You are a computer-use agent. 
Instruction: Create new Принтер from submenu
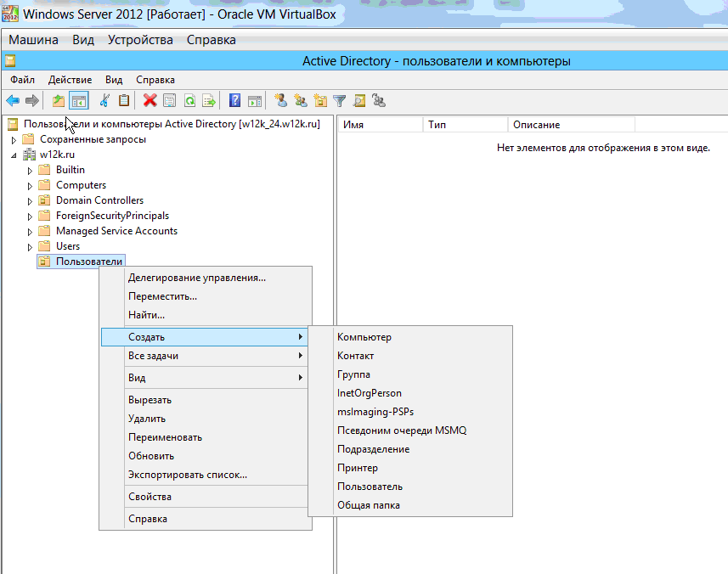point(410,468)
